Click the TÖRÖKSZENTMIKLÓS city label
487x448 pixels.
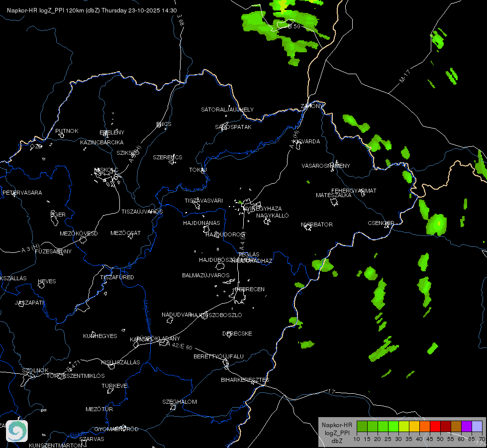pos(76,376)
